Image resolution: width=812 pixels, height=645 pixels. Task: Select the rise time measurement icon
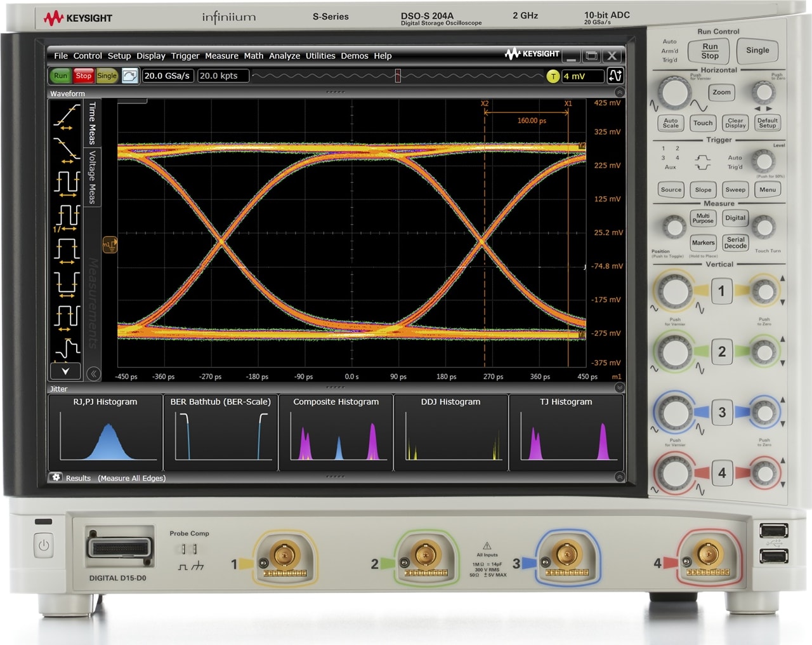pos(66,116)
